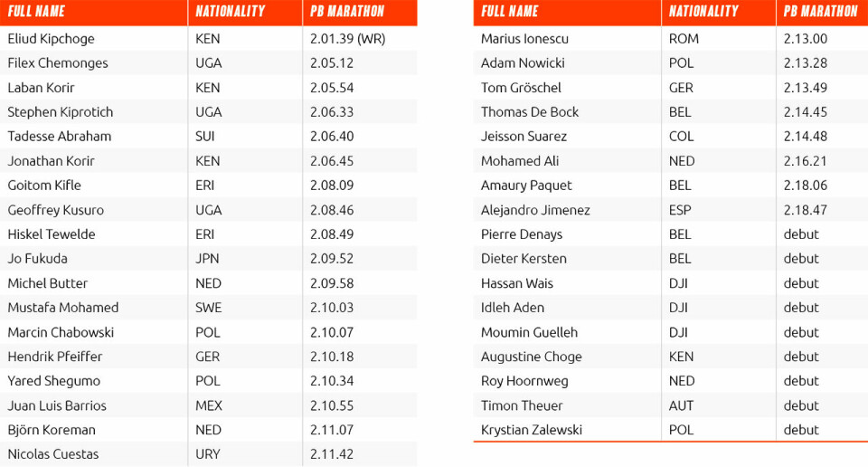868x467 pixels.
Task: Click Pierre Denays debut cell
Action: [801, 234]
